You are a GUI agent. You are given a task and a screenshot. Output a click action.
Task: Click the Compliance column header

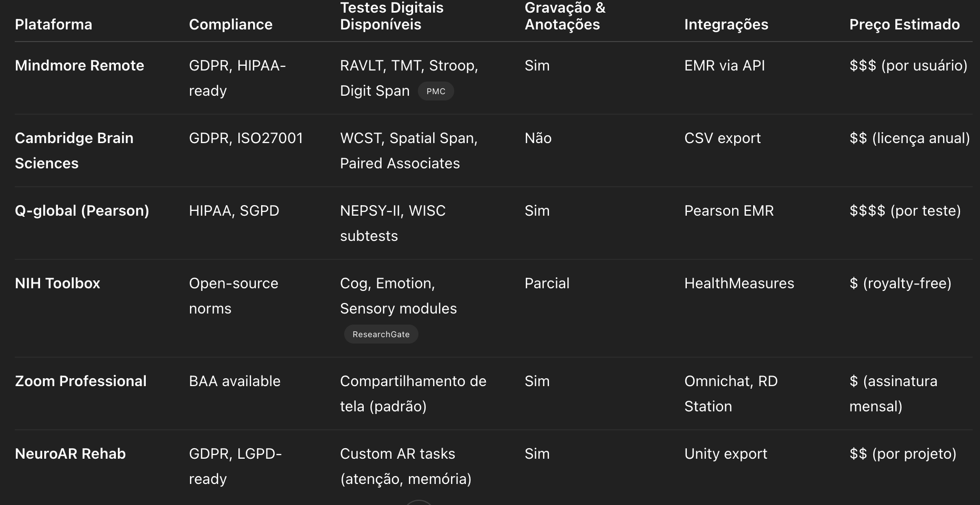tap(231, 25)
